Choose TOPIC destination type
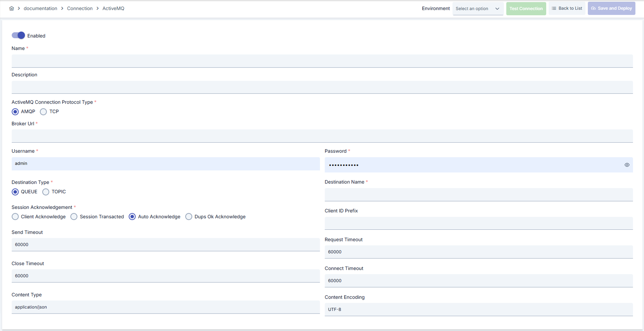The height and width of the screenshot is (331, 644). 46,192
